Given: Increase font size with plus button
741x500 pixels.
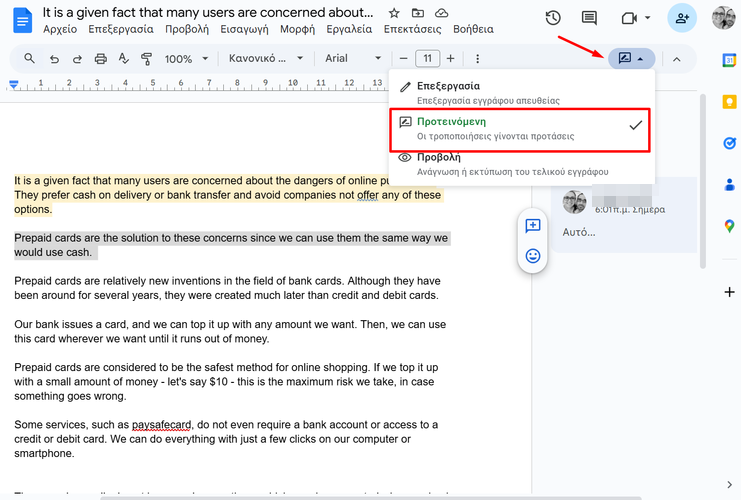Looking at the screenshot, I should click(451, 59).
